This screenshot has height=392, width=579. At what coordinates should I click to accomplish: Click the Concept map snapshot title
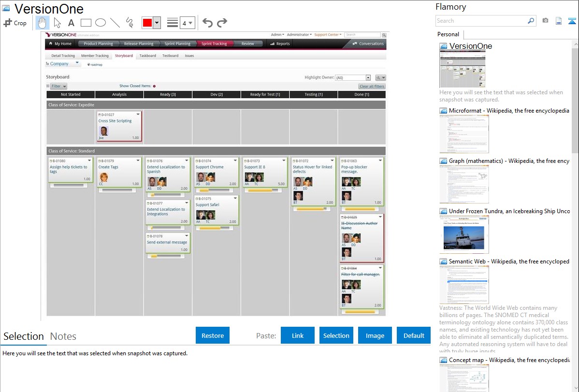pos(509,360)
